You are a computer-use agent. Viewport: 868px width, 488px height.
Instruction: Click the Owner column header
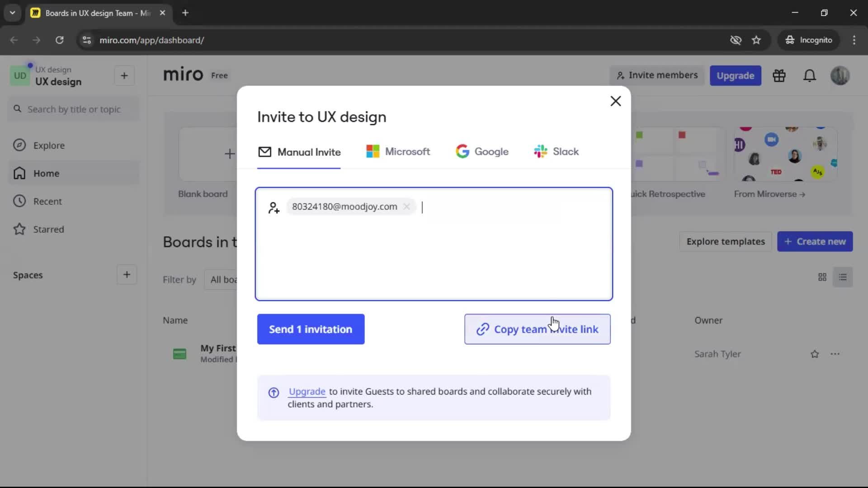708,320
